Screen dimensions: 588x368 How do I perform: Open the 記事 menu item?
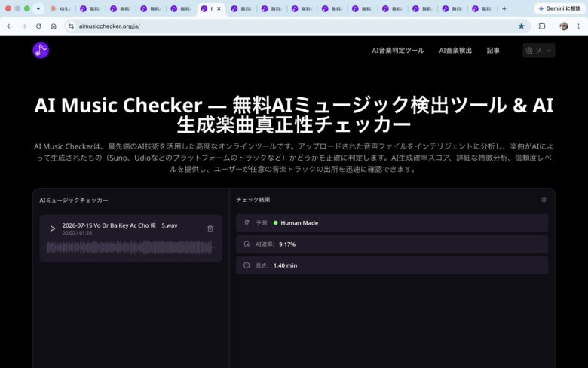pyautogui.click(x=493, y=51)
